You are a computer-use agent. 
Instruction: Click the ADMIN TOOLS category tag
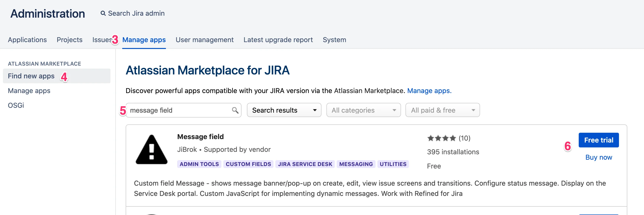[x=199, y=164]
